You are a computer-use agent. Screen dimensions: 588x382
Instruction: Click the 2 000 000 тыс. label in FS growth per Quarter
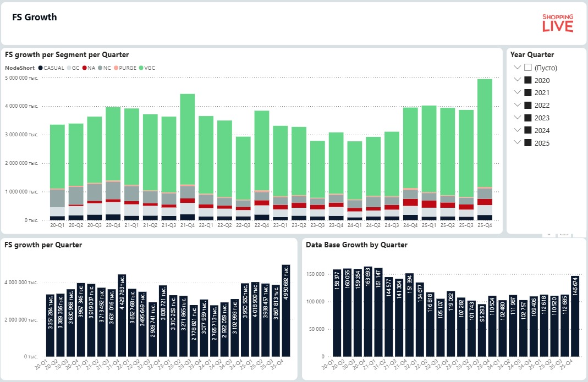[21, 320]
